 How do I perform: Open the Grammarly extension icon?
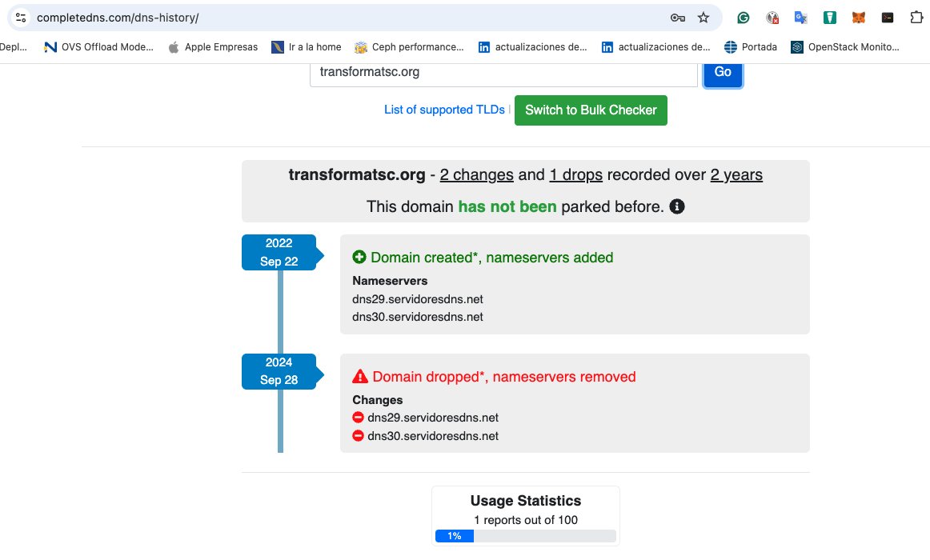(744, 18)
